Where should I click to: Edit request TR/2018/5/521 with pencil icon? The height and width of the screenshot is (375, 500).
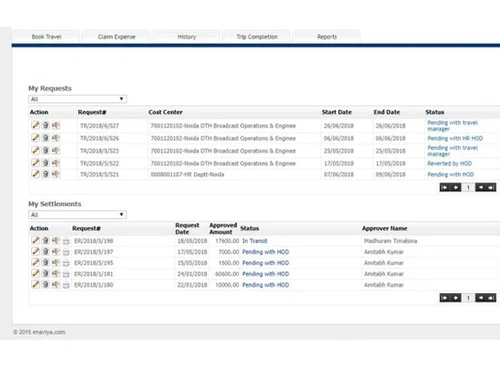(x=35, y=174)
